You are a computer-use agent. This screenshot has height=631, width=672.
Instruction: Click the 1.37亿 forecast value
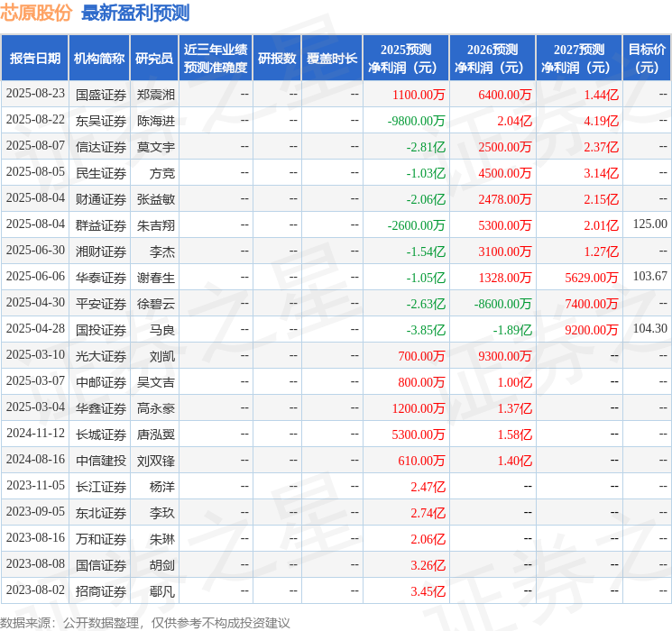(x=514, y=408)
